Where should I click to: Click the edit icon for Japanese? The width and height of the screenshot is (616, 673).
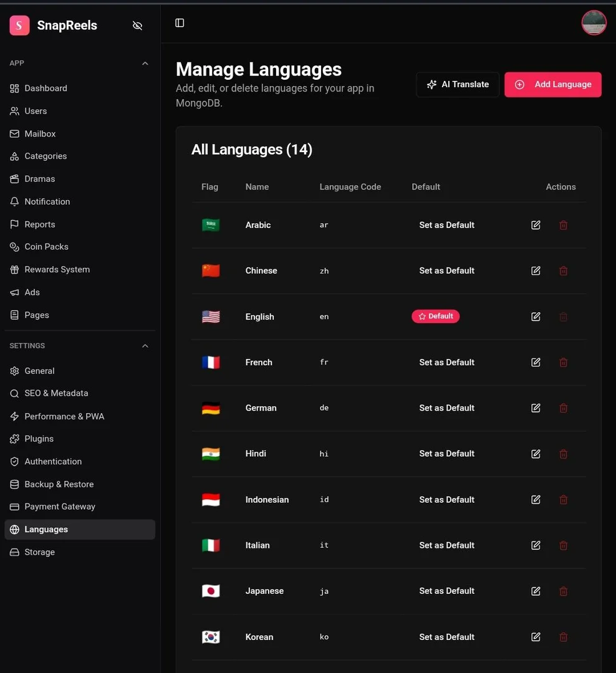[536, 591]
